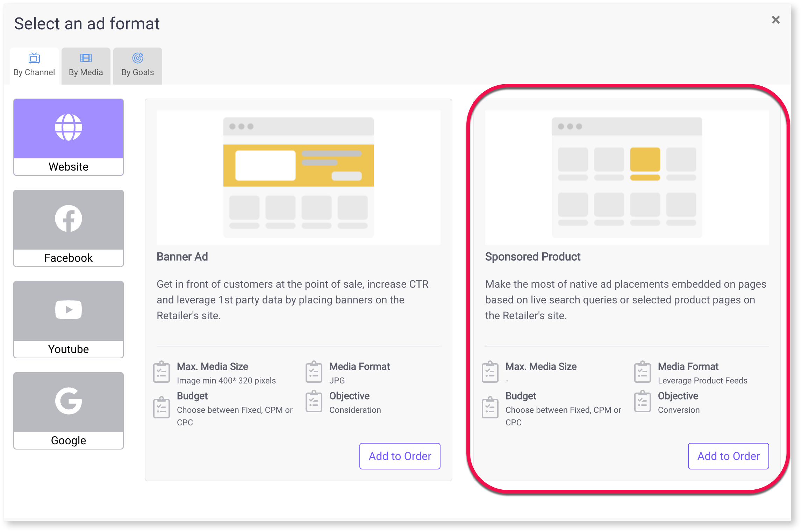
Task: Click the Banner Ad preview illustration
Action: pyautogui.click(x=299, y=178)
